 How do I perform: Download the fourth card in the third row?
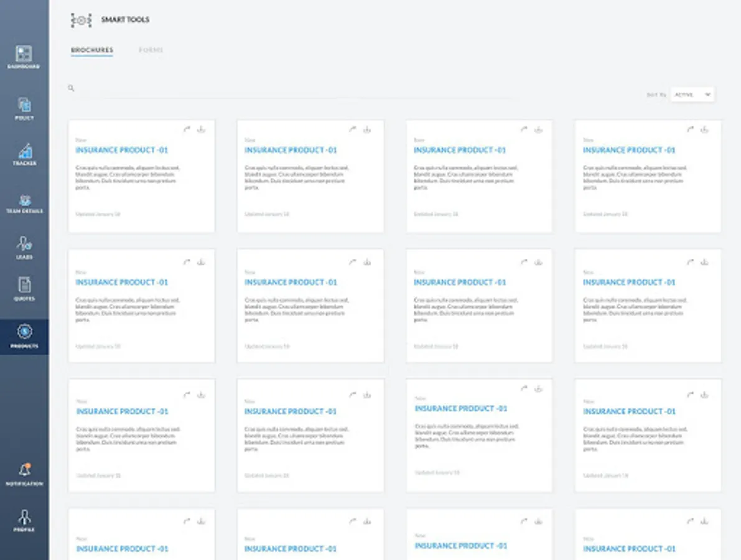[x=705, y=394]
